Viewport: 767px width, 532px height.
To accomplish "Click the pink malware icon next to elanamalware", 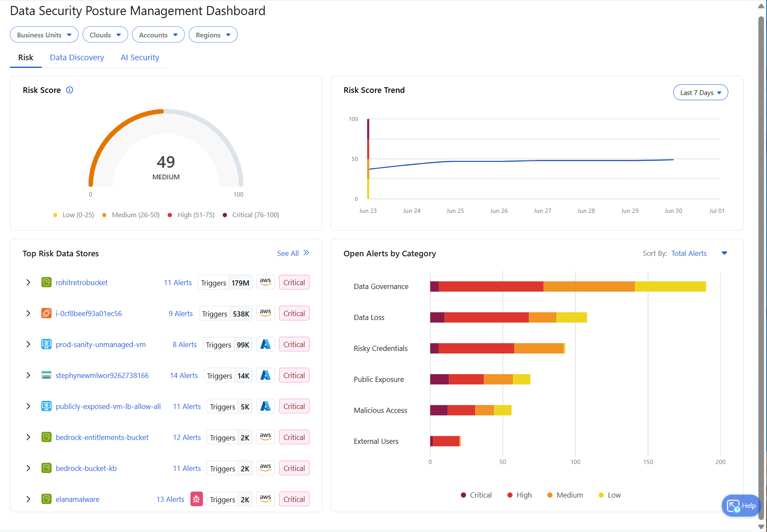I will coord(196,499).
